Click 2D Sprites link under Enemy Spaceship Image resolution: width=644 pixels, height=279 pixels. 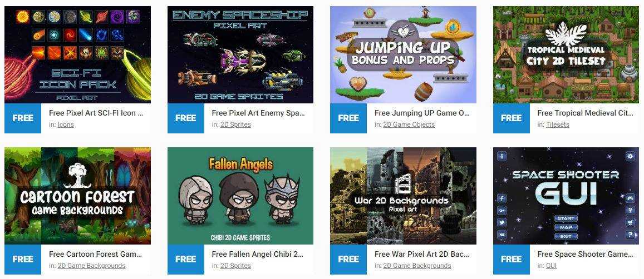click(235, 124)
